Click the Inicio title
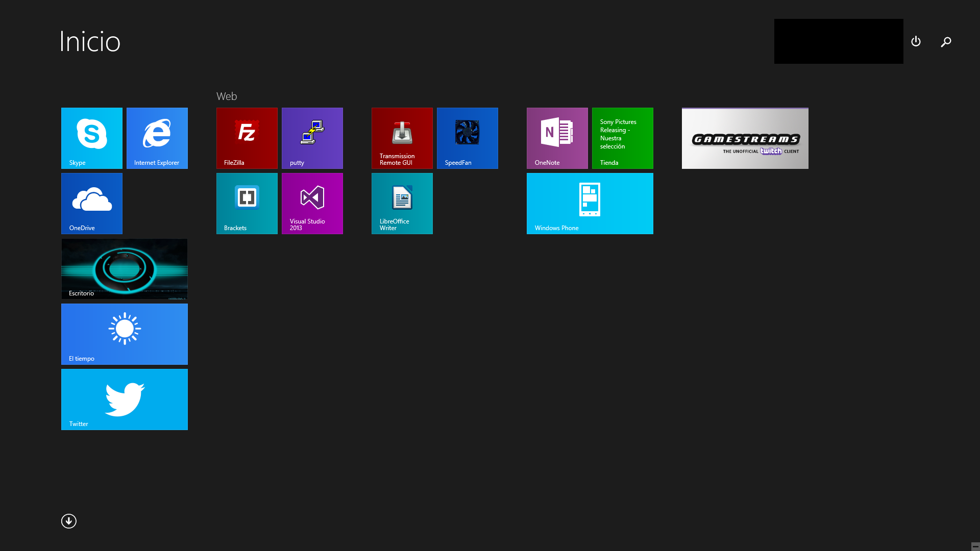The height and width of the screenshot is (551, 980). pos(90,41)
